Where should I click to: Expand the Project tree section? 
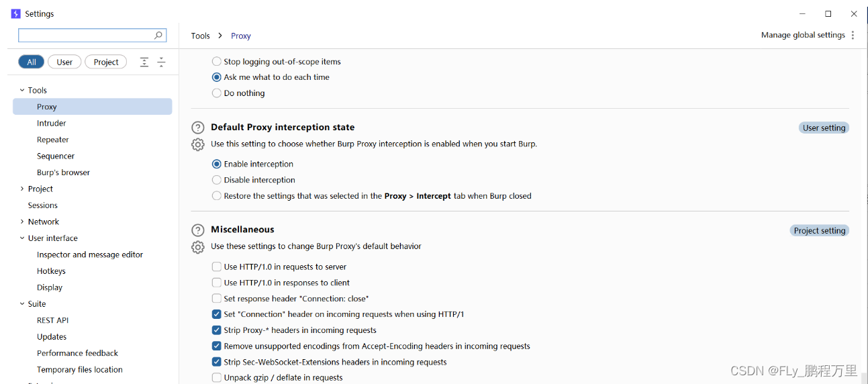click(x=21, y=189)
